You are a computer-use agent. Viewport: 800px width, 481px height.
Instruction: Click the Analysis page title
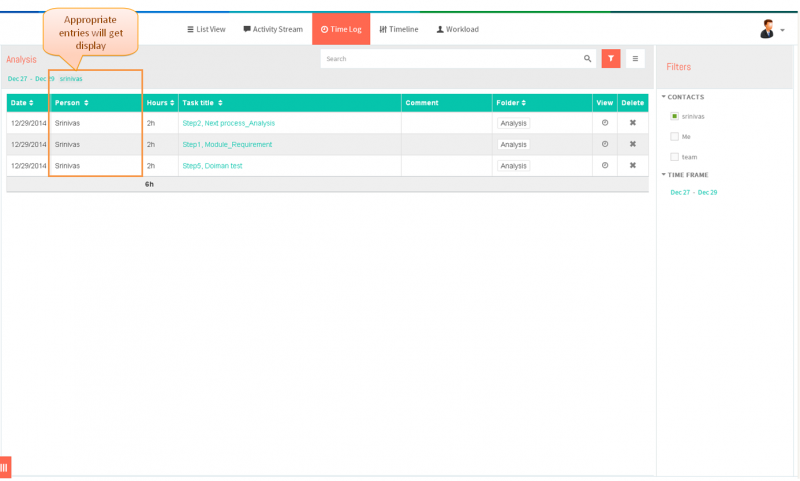pyautogui.click(x=21, y=60)
